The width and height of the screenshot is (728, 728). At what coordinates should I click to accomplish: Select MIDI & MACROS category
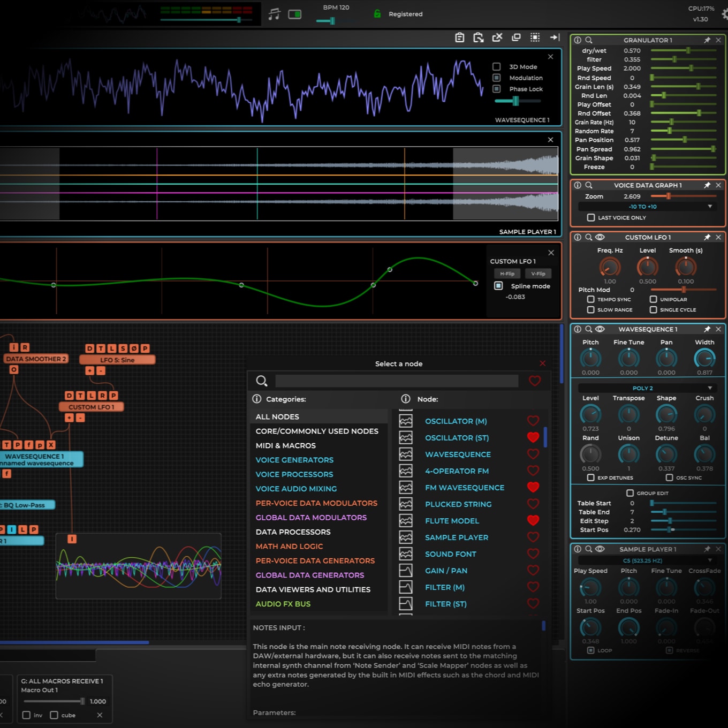click(318, 445)
